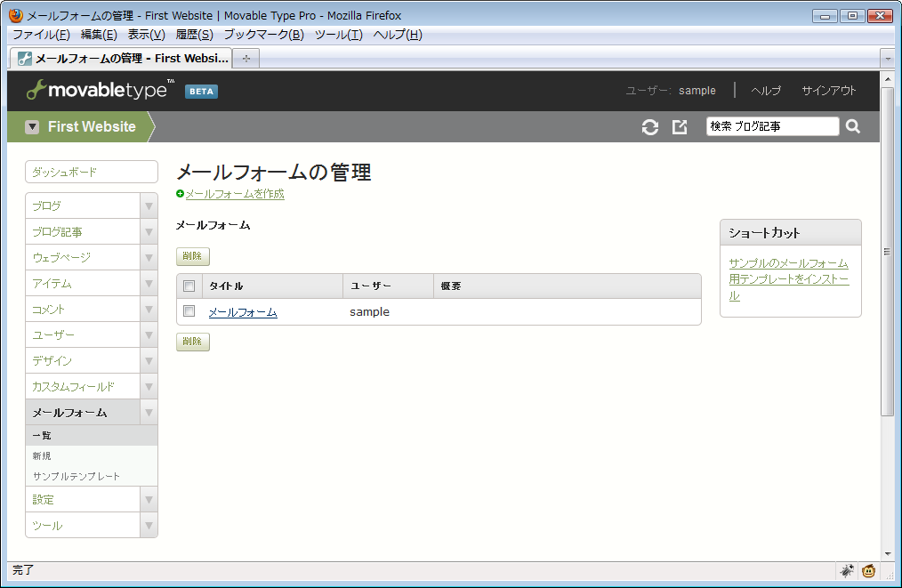The height and width of the screenshot is (588, 902).
Task: Click the Greasemonkey icon in status bar
Action: point(867,570)
